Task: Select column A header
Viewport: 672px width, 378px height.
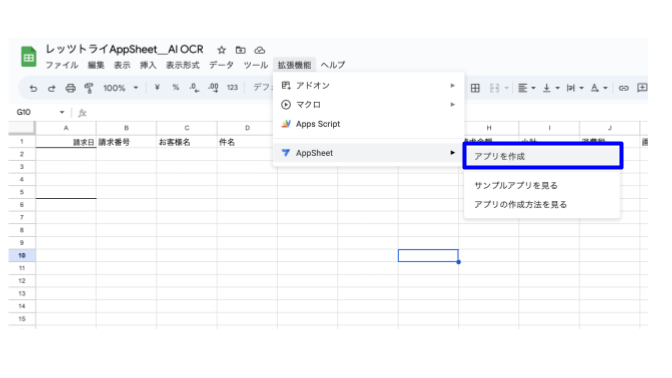Action: 66,128
